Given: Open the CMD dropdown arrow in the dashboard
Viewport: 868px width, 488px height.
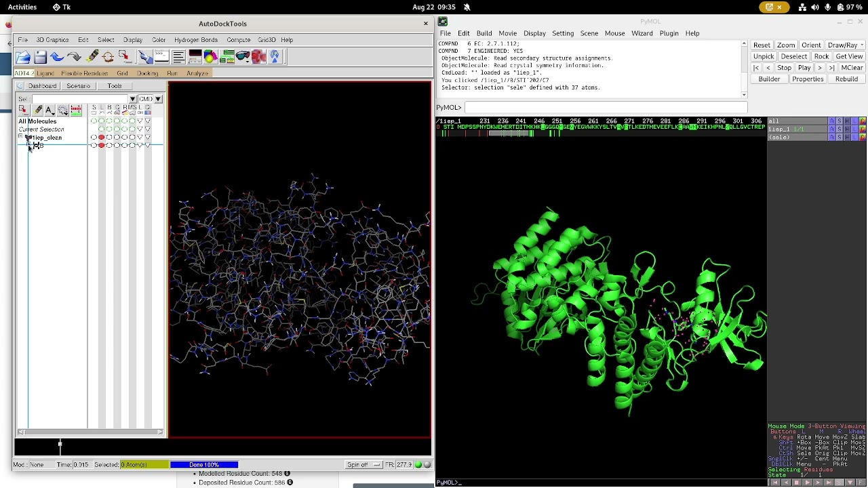Looking at the screenshot, I should (158, 99).
